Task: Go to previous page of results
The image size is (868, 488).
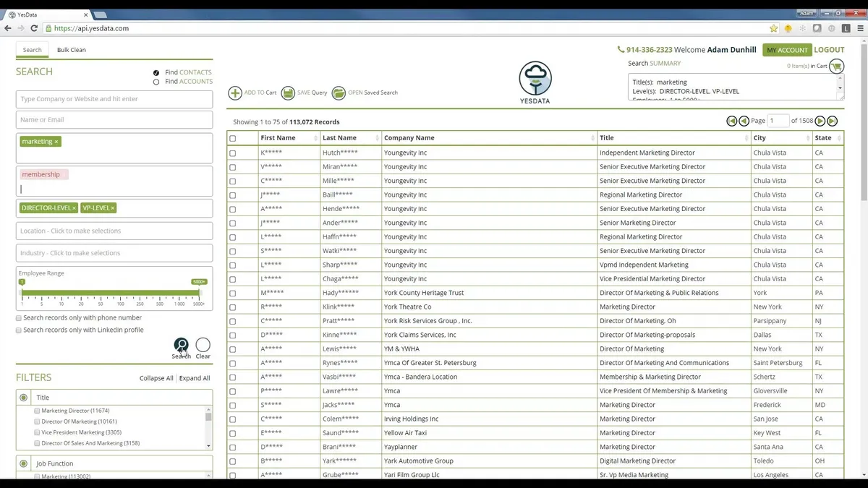Action: (744, 121)
